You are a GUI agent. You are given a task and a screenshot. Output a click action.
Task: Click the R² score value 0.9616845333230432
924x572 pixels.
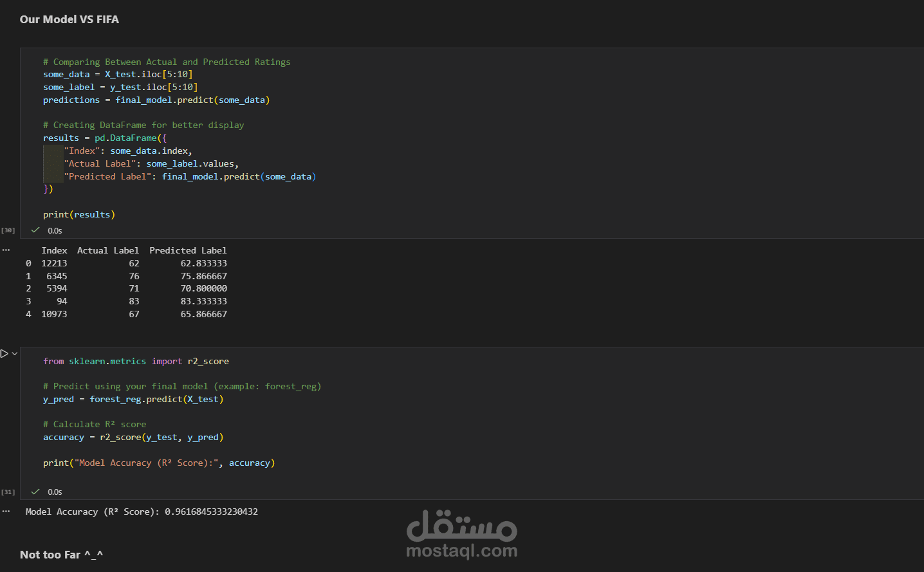(x=211, y=512)
